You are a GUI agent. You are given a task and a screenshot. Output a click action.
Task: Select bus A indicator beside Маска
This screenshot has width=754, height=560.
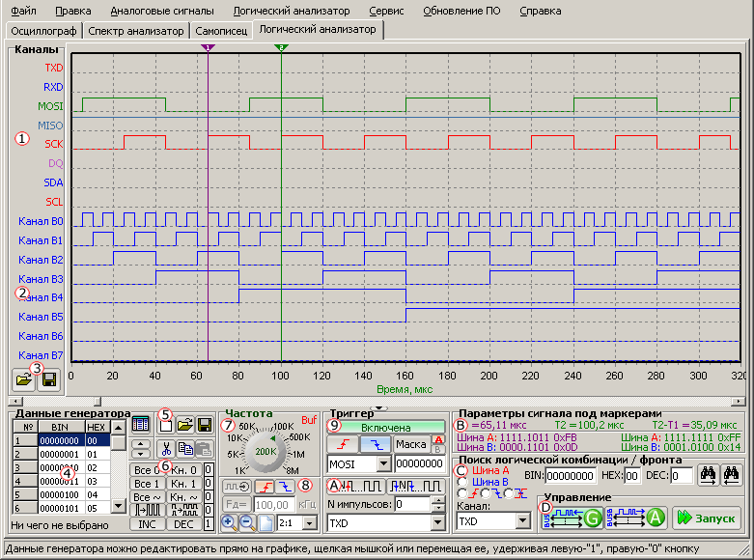[438, 439]
